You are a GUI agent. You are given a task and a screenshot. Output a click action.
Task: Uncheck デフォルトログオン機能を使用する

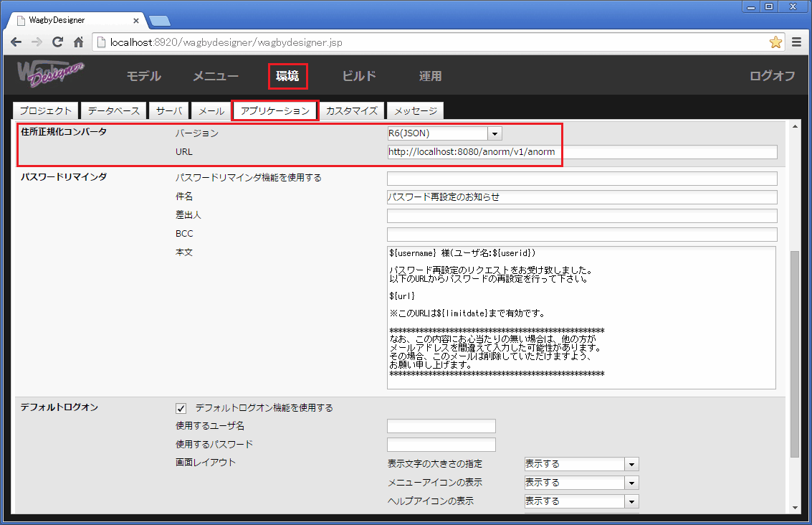click(181, 408)
